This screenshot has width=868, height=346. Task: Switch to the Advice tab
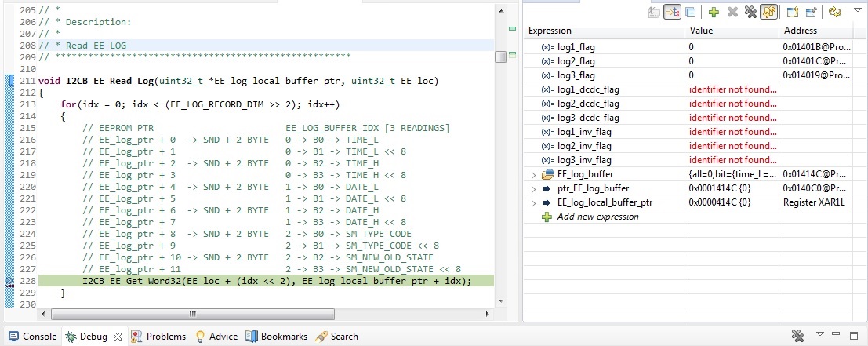click(x=216, y=336)
